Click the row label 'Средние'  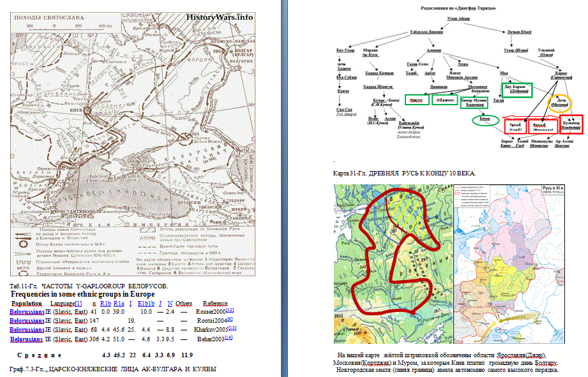[40, 355]
